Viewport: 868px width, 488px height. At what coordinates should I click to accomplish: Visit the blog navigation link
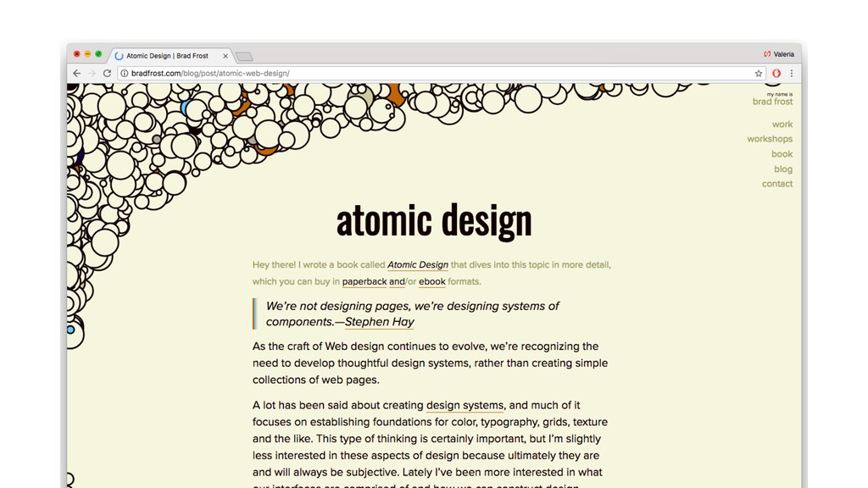pos(782,169)
